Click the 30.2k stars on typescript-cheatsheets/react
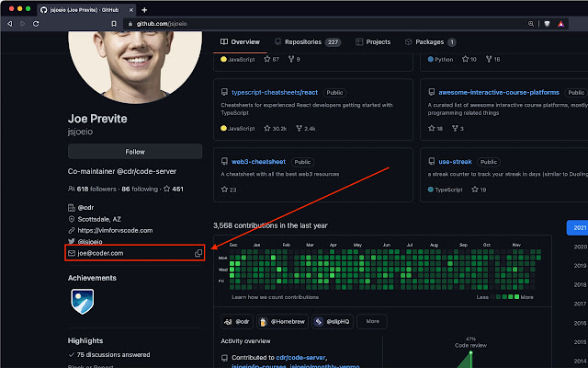The width and height of the screenshot is (588, 368). click(x=276, y=129)
